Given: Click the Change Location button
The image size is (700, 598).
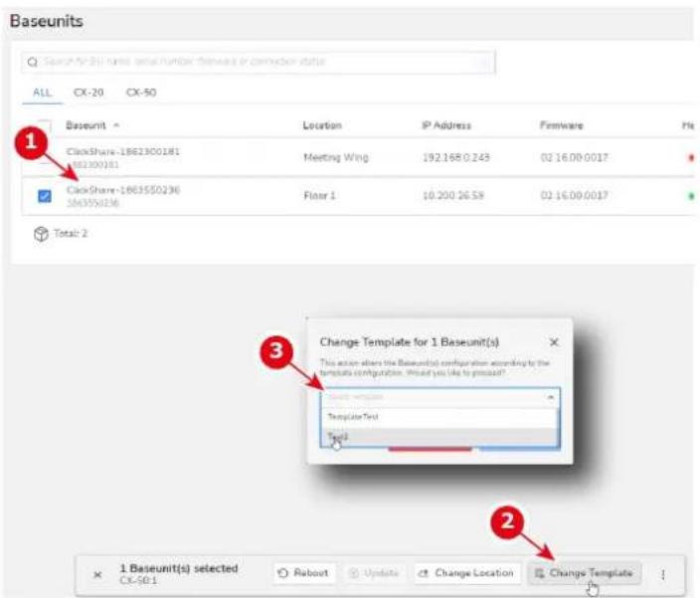Looking at the screenshot, I should (467, 573).
